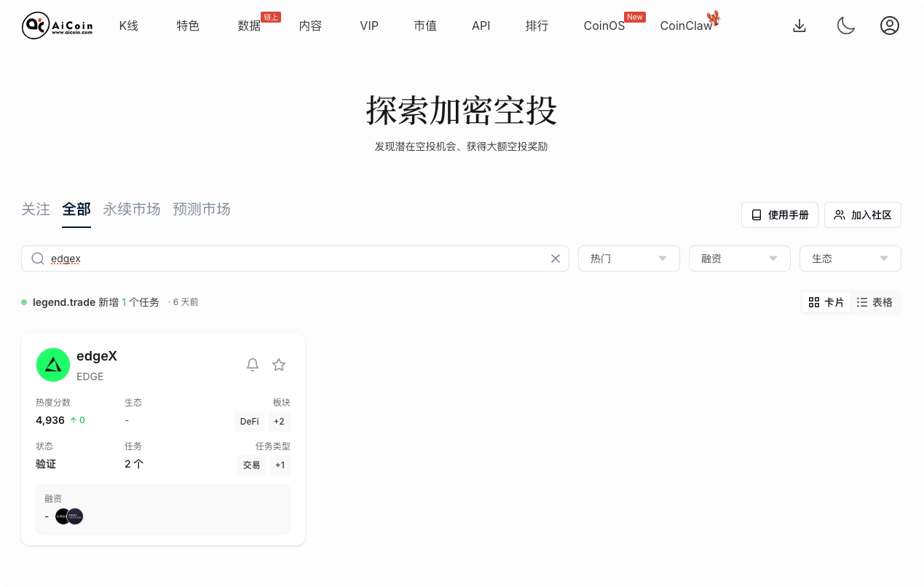The height and width of the screenshot is (587, 924).
Task: Switch to the 永续市场 tab
Action: click(x=131, y=210)
